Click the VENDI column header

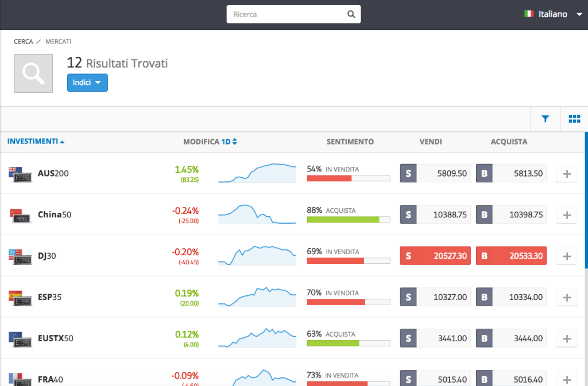click(x=431, y=142)
